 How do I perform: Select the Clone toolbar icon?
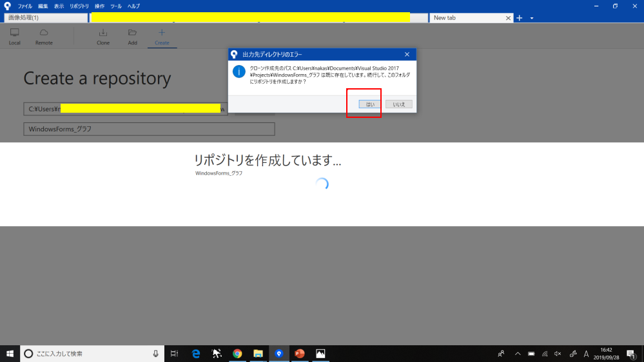click(x=102, y=32)
